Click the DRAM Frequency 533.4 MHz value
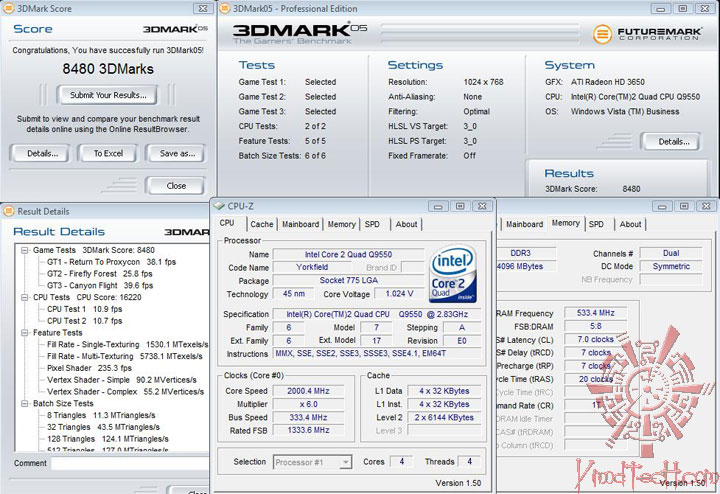The image size is (720, 494). tap(595, 313)
